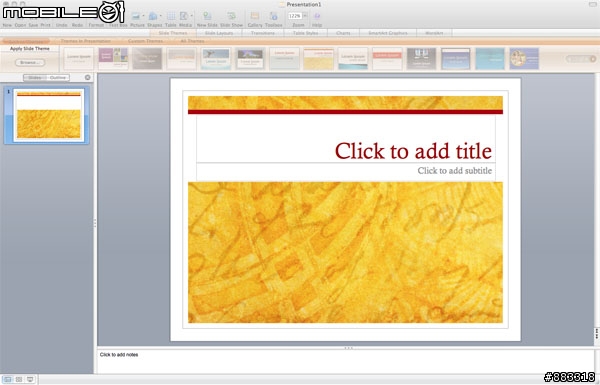Start the Slide Show from the toolbar

232,19
